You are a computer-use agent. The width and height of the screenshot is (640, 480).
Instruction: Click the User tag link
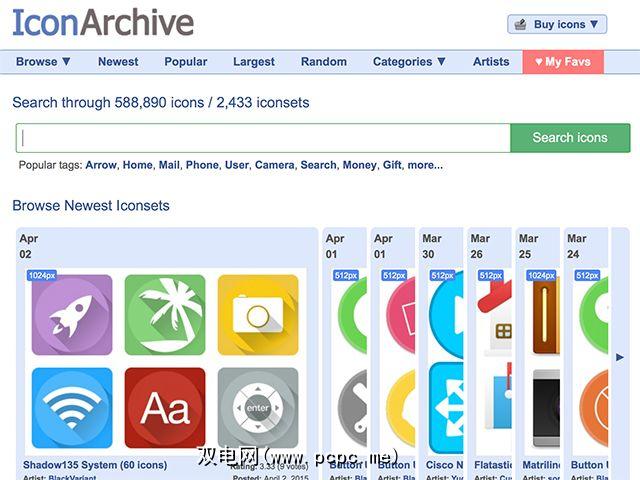tap(237, 165)
